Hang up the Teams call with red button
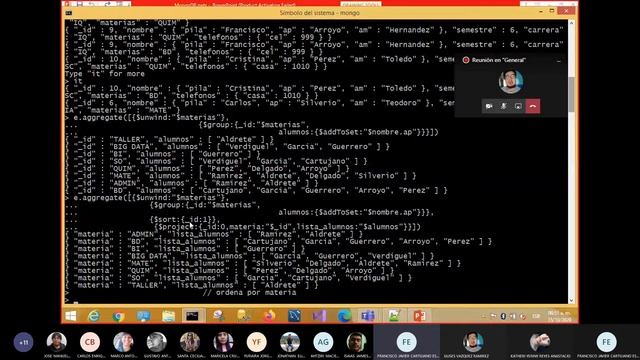The image size is (640, 360). pyautogui.click(x=533, y=106)
